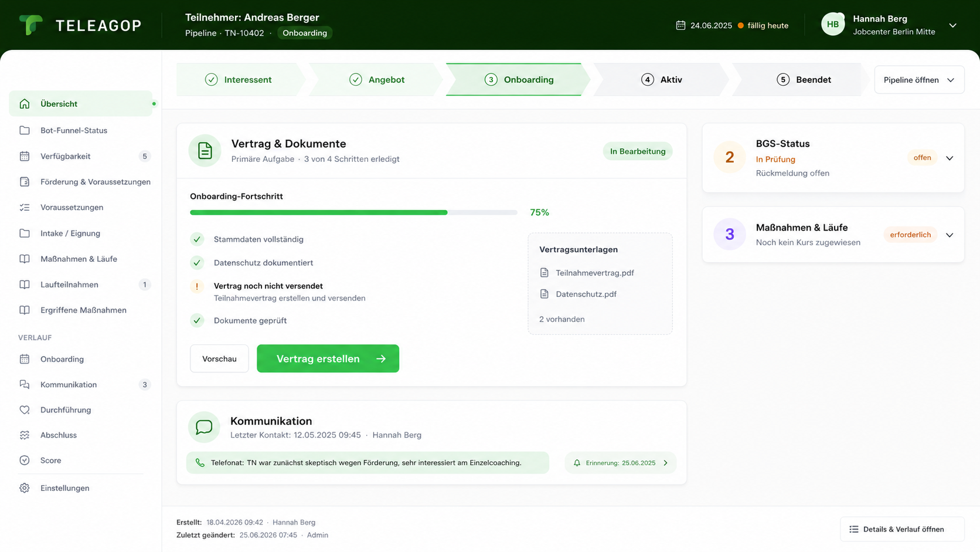Click the Telefonat note text

366,463
